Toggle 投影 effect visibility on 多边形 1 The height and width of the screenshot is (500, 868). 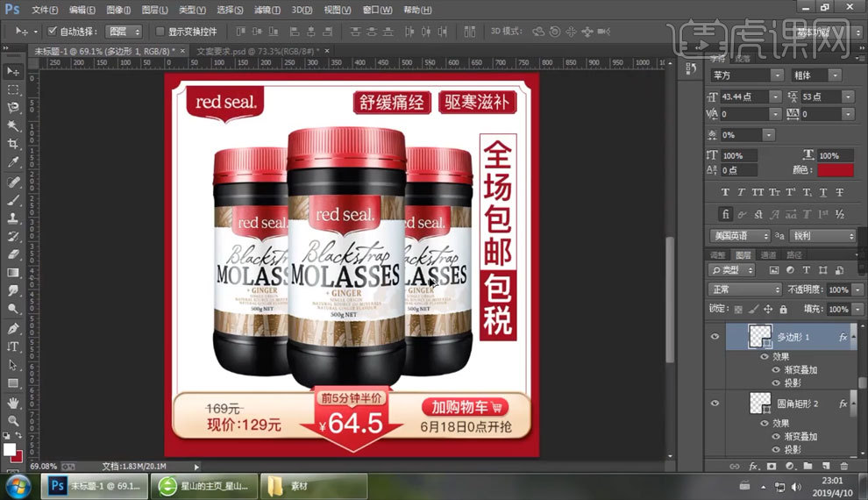click(776, 382)
